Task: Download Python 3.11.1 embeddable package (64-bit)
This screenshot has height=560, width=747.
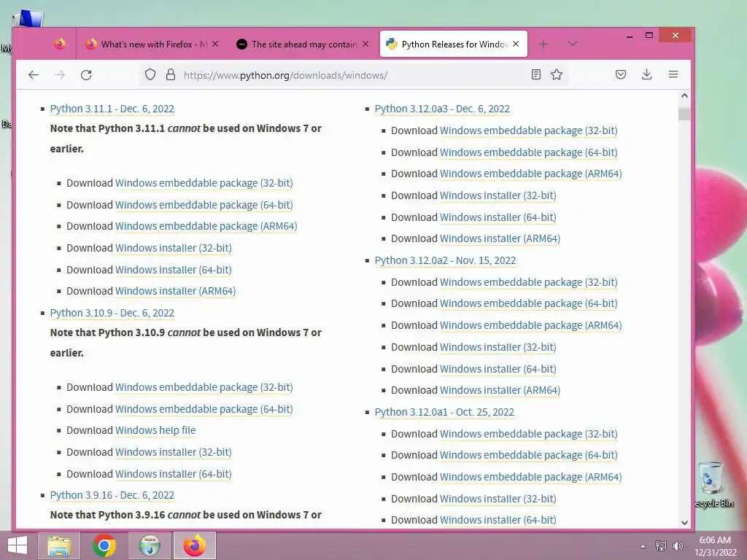Action: coord(204,205)
